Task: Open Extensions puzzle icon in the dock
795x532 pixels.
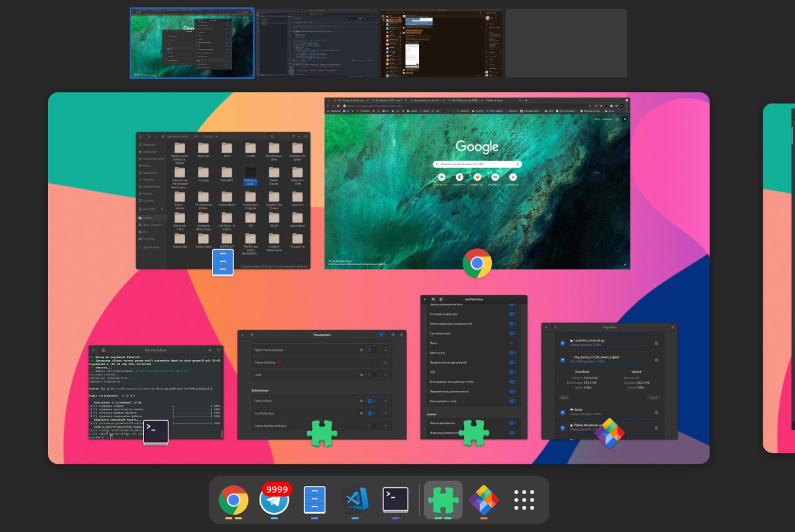Action: point(443,500)
